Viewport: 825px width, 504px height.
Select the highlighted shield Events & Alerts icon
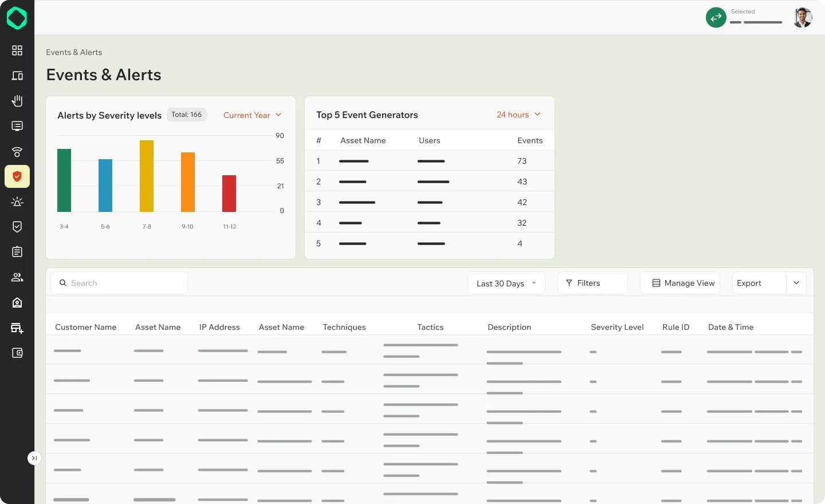point(17,176)
